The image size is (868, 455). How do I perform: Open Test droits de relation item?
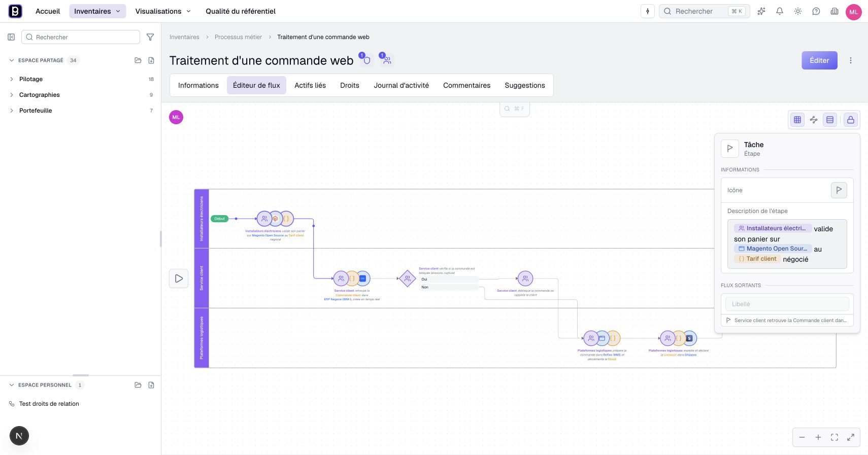click(x=49, y=404)
